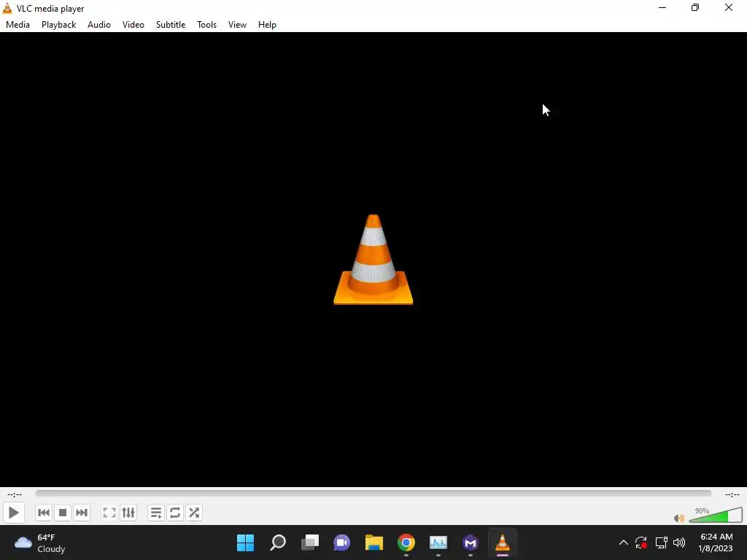Open the Media menu

(x=18, y=25)
